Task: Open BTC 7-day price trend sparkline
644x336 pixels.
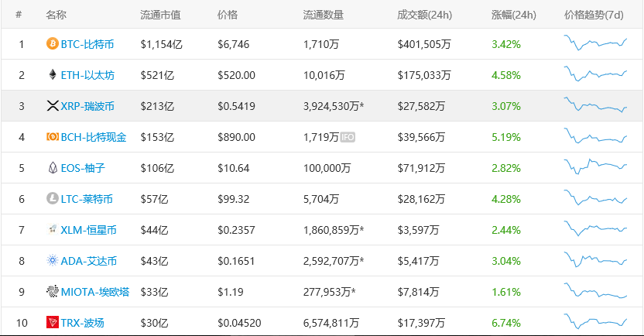Action: point(595,43)
